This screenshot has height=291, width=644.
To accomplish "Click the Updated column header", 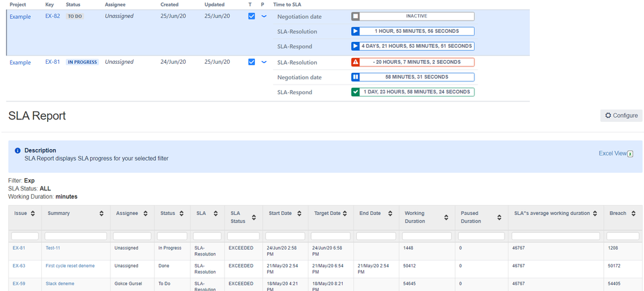I will coord(214,5).
